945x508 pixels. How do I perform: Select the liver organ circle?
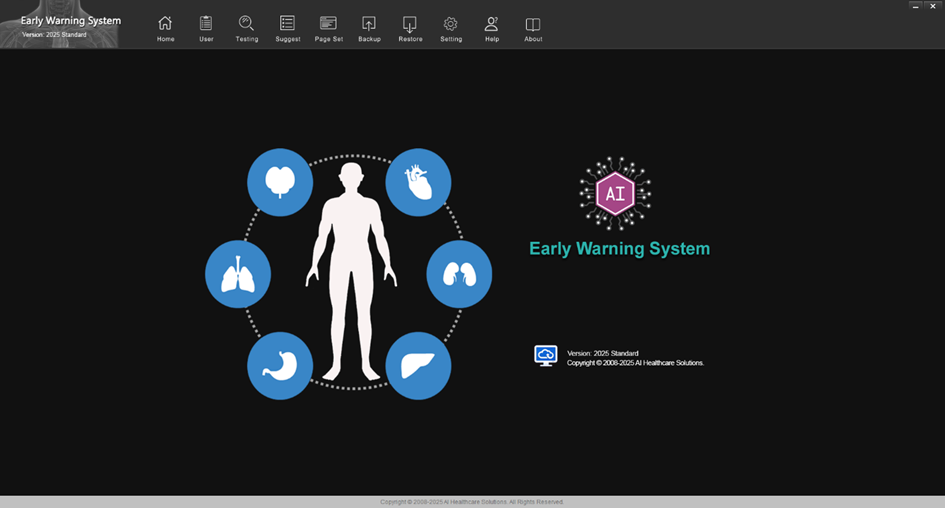[x=418, y=366]
